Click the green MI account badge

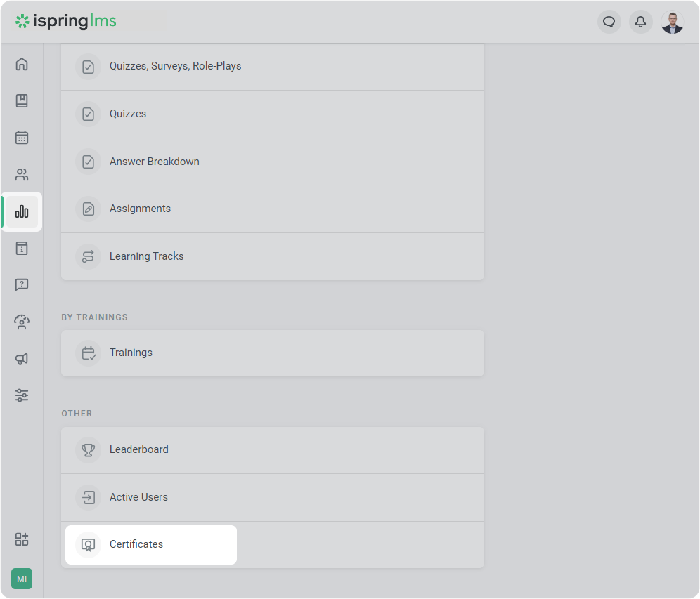click(x=22, y=579)
